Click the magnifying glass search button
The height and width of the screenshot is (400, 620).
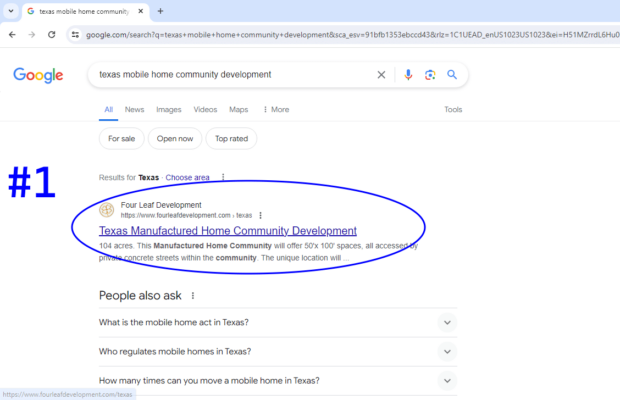point(452,75)
